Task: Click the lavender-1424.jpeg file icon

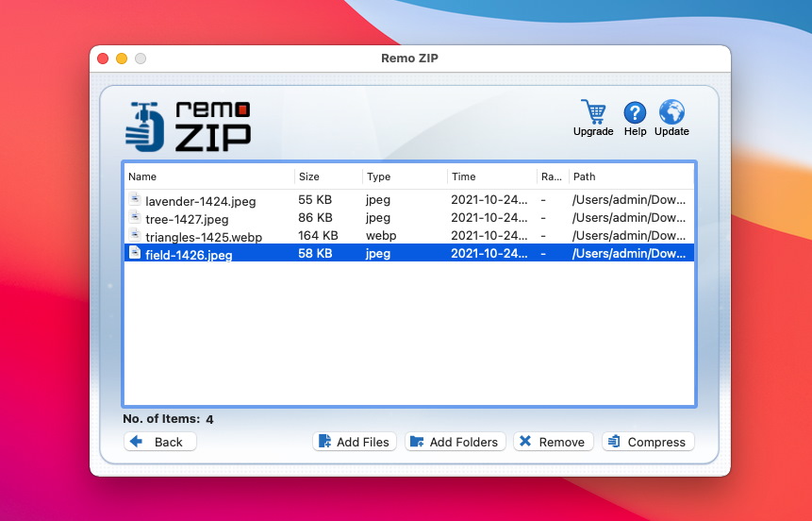Action: click(x=135, y=199)
